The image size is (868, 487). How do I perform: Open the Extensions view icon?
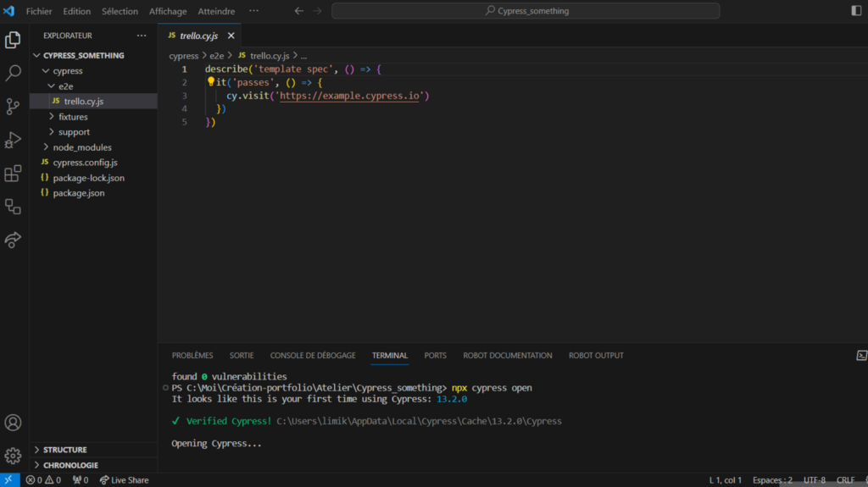(13, 174)
